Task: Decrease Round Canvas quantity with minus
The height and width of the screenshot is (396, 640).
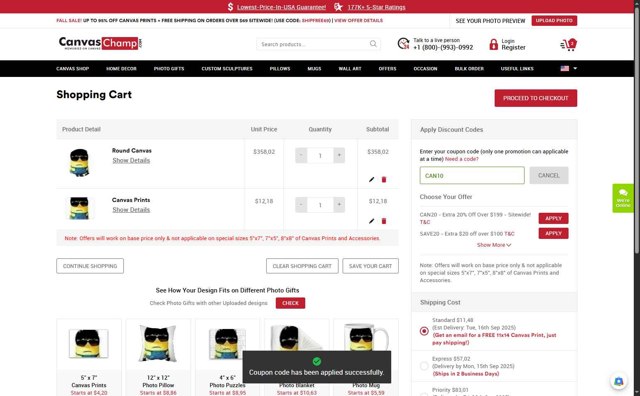Action: tap(301, 156)
